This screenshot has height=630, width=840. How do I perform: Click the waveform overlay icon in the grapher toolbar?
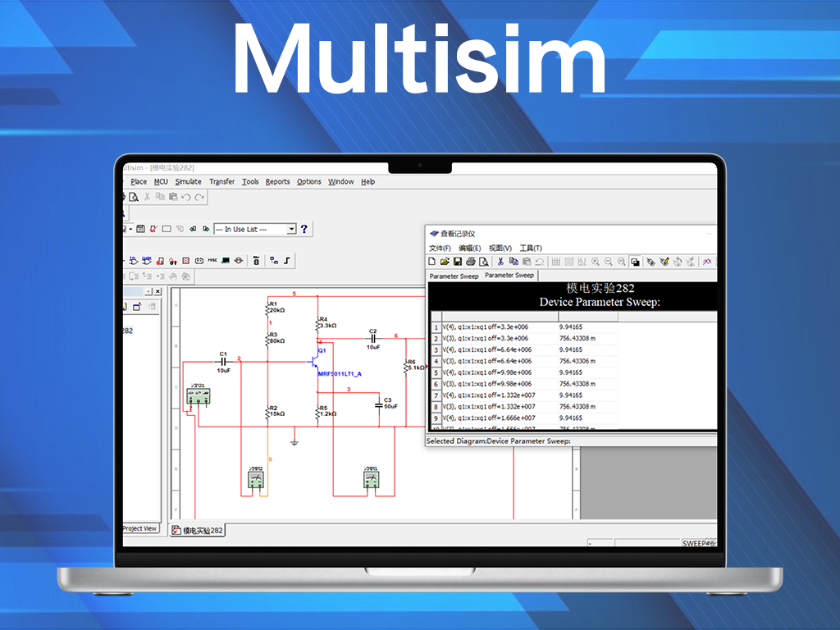707,262
